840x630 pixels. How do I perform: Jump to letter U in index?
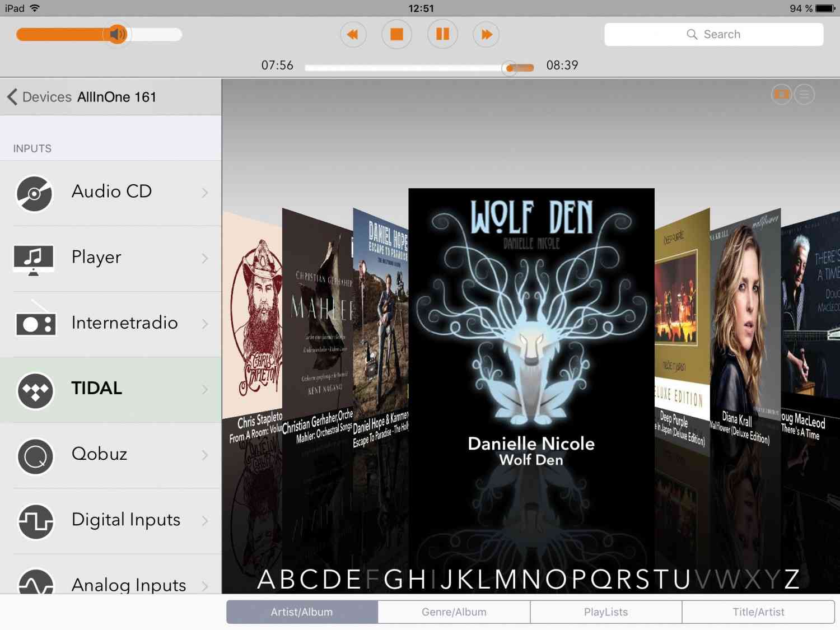point(682,579)
